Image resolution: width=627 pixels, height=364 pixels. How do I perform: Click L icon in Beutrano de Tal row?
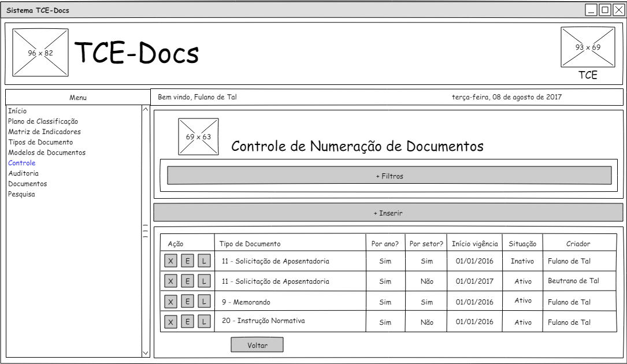(203, 281)
